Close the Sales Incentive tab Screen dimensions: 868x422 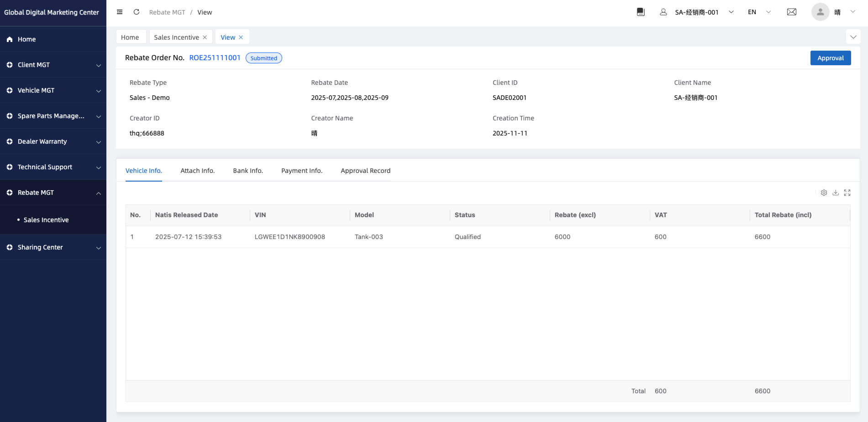tap(205, 37)
